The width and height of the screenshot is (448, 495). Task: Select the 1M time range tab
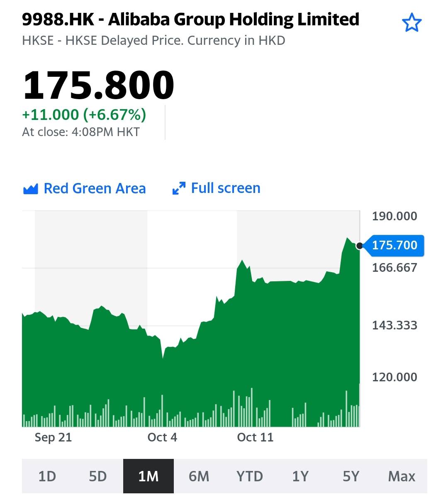click(x=149, y=476)
